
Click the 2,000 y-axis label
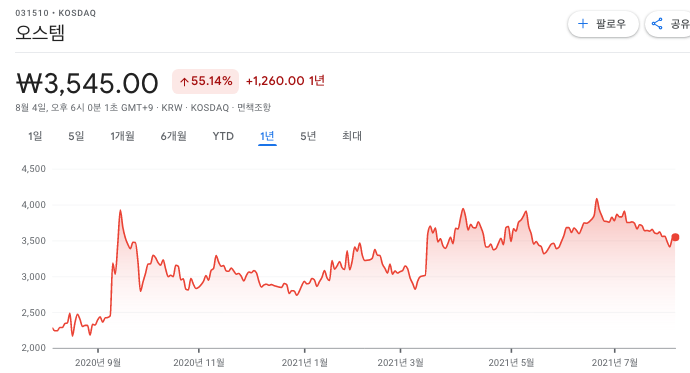(33, 348)
